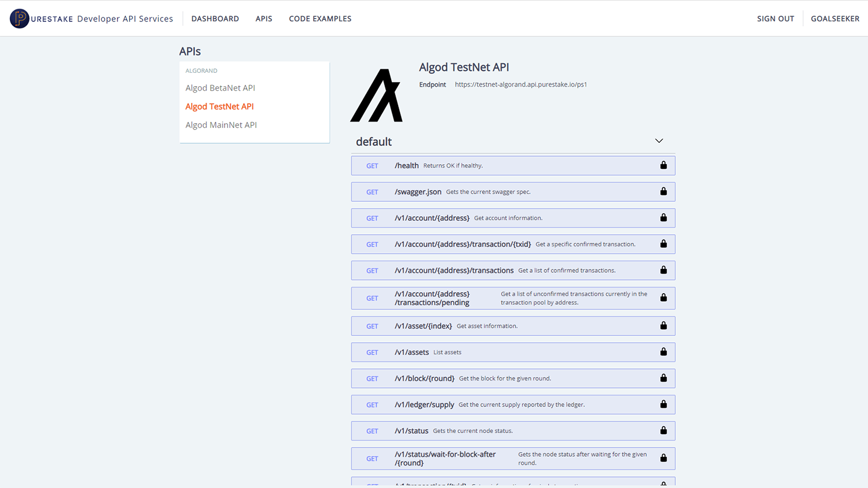The width and height of the screenshot is (868, 488).
Task: Open the DASHBOARD page
Action: click(x=215, y=18)
